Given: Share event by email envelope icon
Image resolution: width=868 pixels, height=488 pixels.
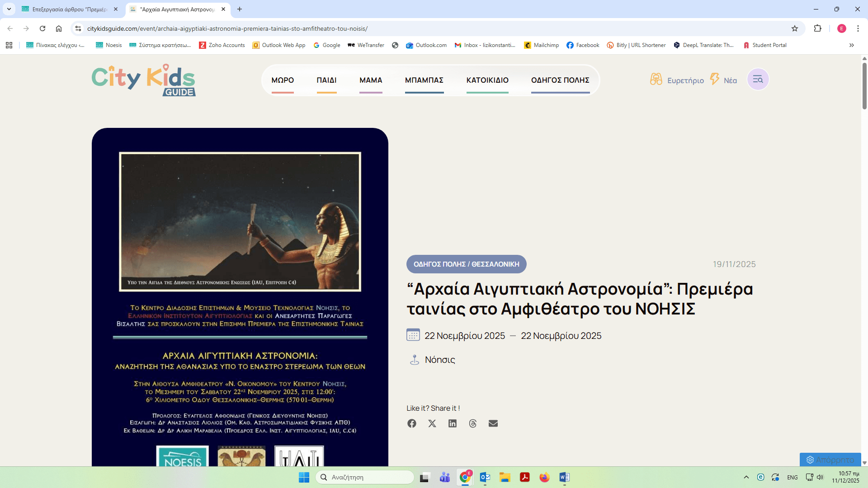Looking at the screenshot, I should 493,423.
